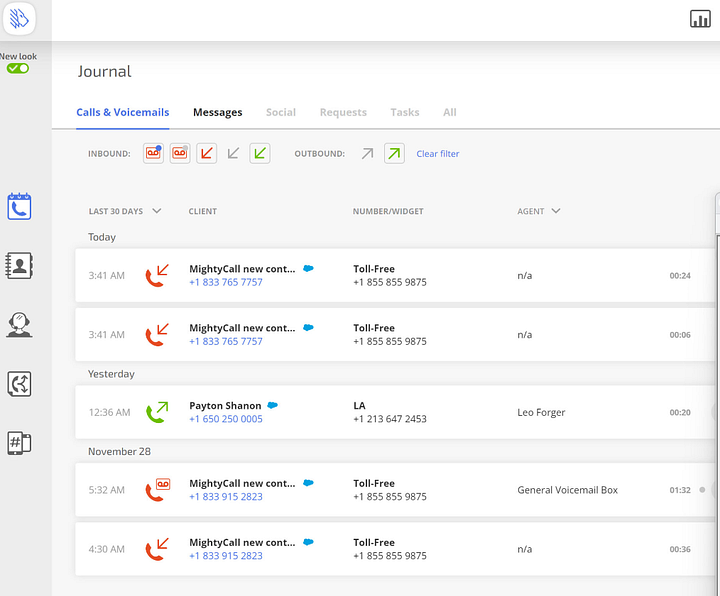Image resolution: width=720 pixels, height=596 pixels.
Task: Open Payton Shanon client name
Action: click(225, 406)
